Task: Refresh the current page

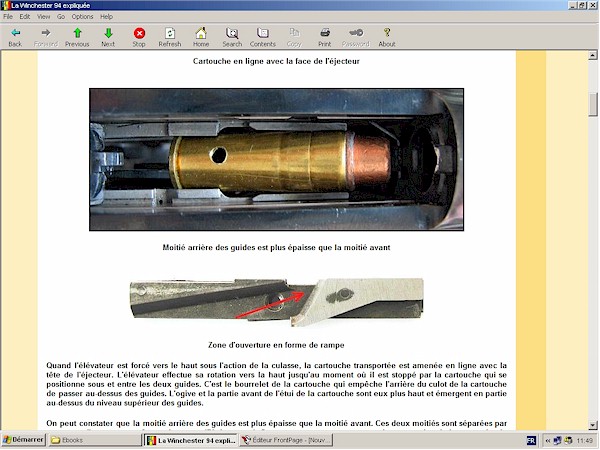Action: (x=170, y=37)
